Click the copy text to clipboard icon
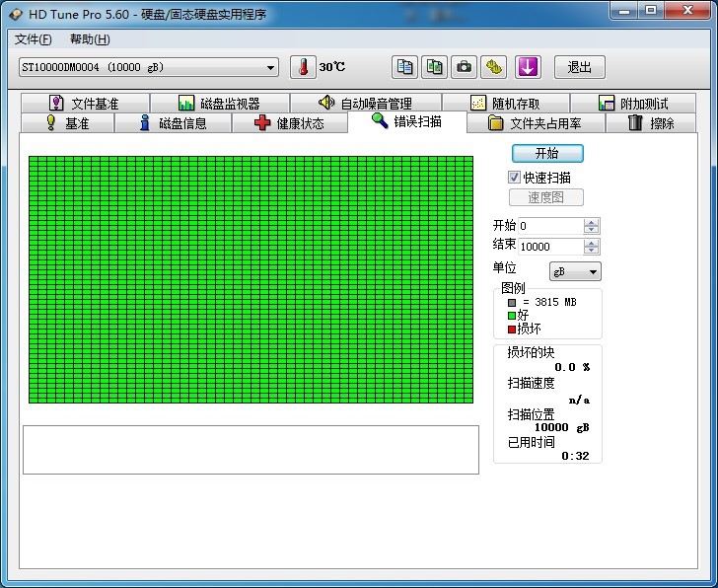The width and height of the screenshot is (718, 588). [x=404, y=67]
